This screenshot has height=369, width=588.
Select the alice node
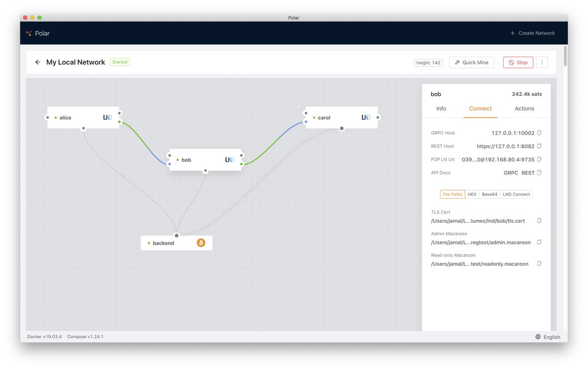pos(83,117)
